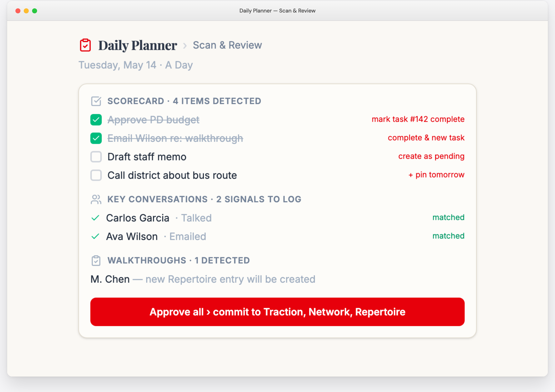Click the green checkmark beside Ava Wilson

click(x=95, y=236)
